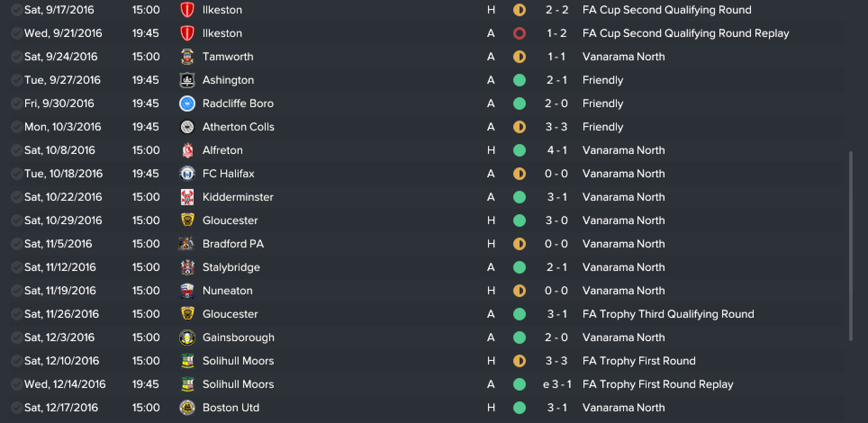Screen dimensions: 868x423
Task: Toggle checkmark for Sat, 9/24/2016 Tamworth match
Action: [x=17, y=57]
